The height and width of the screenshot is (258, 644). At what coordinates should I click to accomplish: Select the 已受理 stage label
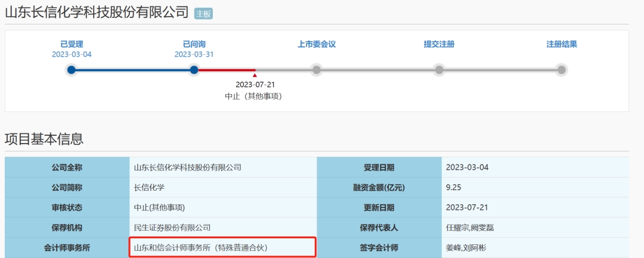(x=72, y=44)
